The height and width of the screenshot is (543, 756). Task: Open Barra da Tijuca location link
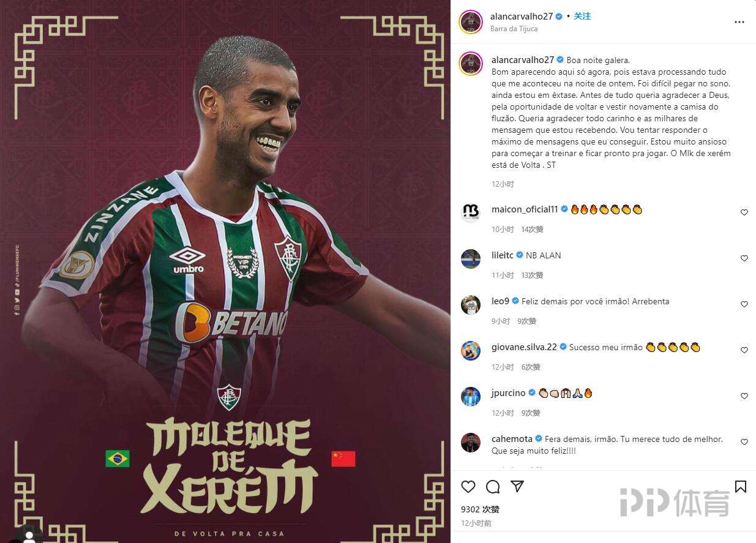(x=514, y=29)
